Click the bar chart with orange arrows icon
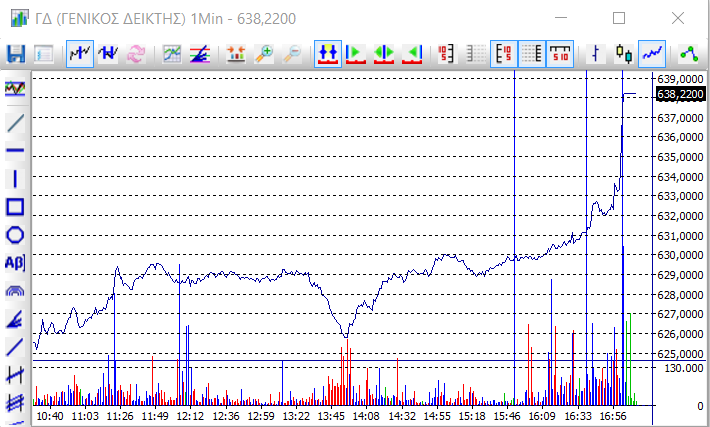 click(236, 54)
